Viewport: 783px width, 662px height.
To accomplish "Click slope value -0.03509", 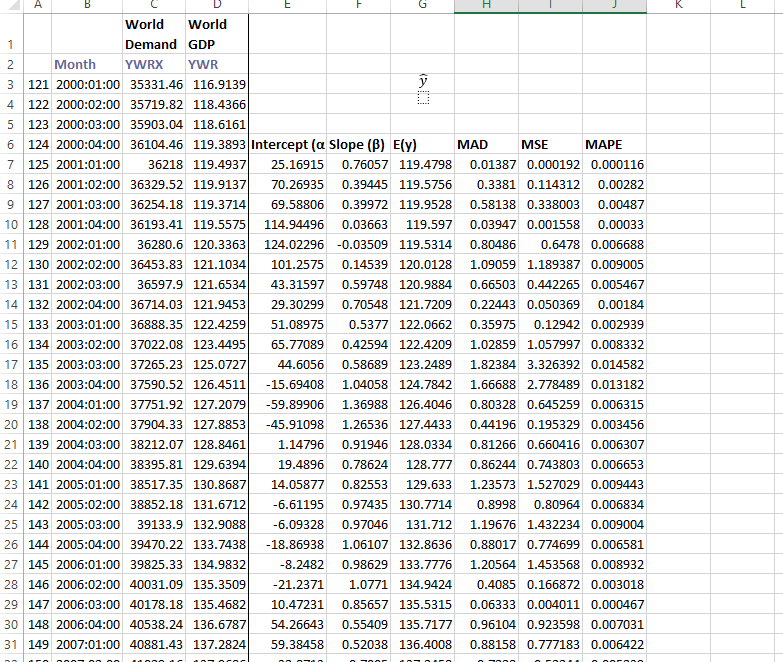I will pyautogui.click(x=359, y=245).
